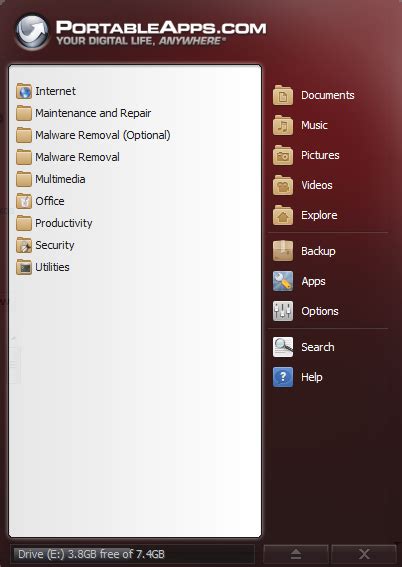Select the Videos menu label

coord(317,186)
